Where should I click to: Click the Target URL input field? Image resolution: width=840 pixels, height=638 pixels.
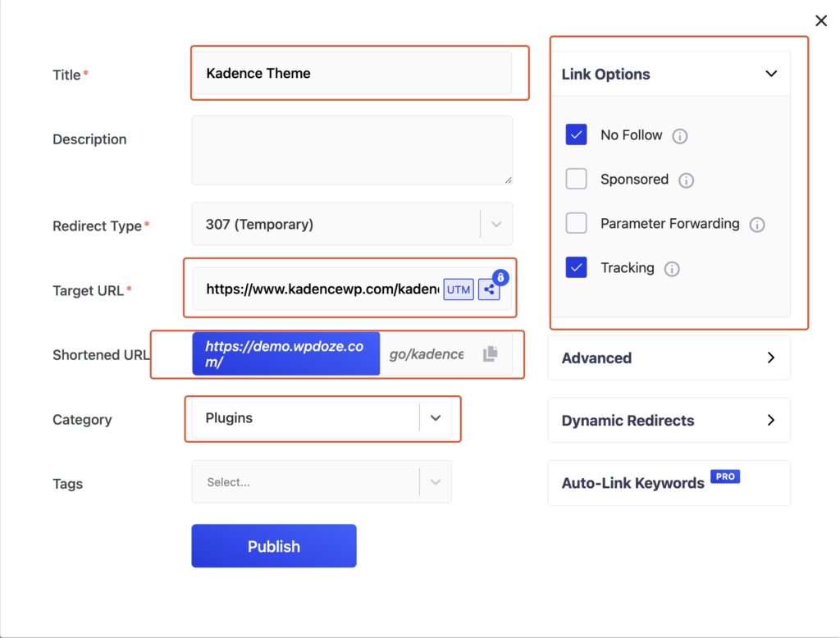pyautogui.click(x=322, y=289)
